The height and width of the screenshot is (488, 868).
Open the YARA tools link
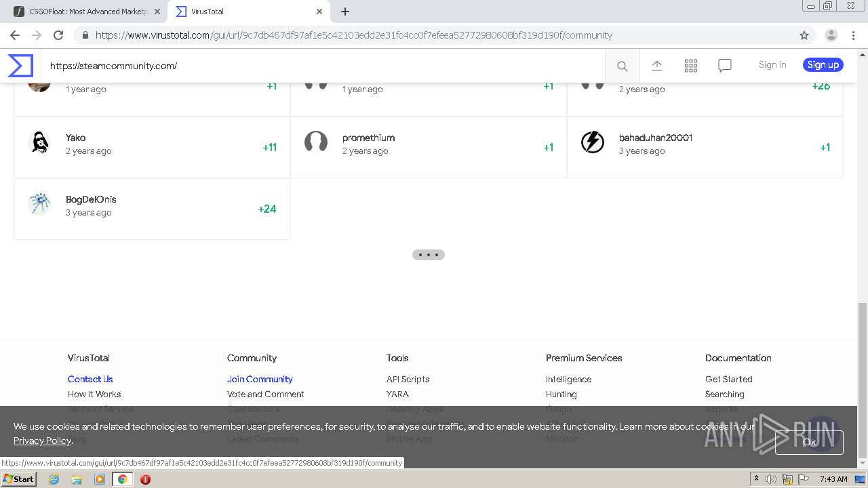397,394
